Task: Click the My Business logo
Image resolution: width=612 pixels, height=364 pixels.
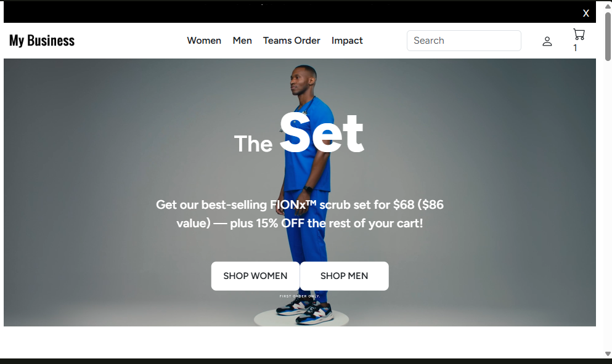Action: click(42, 41)
